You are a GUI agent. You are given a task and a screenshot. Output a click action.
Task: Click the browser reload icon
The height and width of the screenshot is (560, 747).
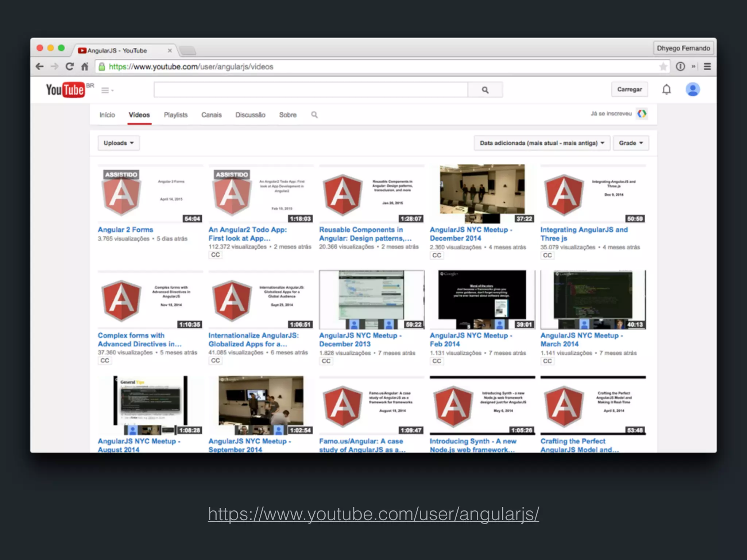tap(69, 67)
